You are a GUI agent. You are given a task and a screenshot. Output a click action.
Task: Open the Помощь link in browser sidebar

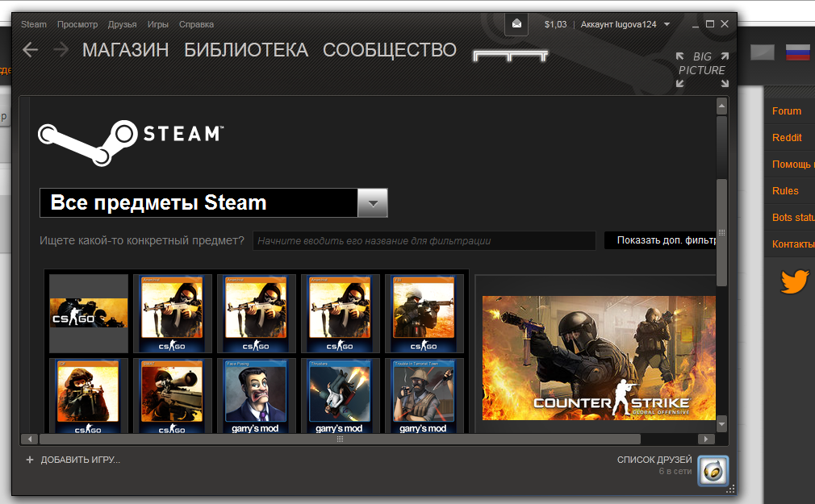(793, 165)
